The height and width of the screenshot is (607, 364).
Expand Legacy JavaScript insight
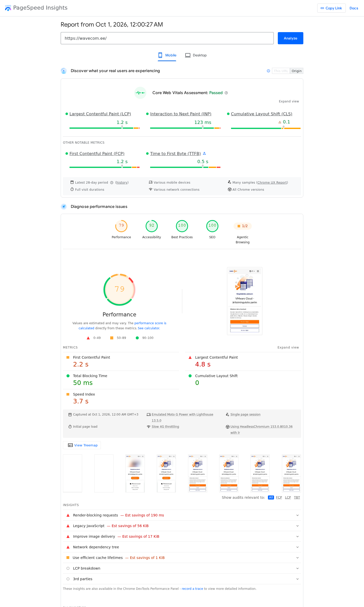coord(182,526)
